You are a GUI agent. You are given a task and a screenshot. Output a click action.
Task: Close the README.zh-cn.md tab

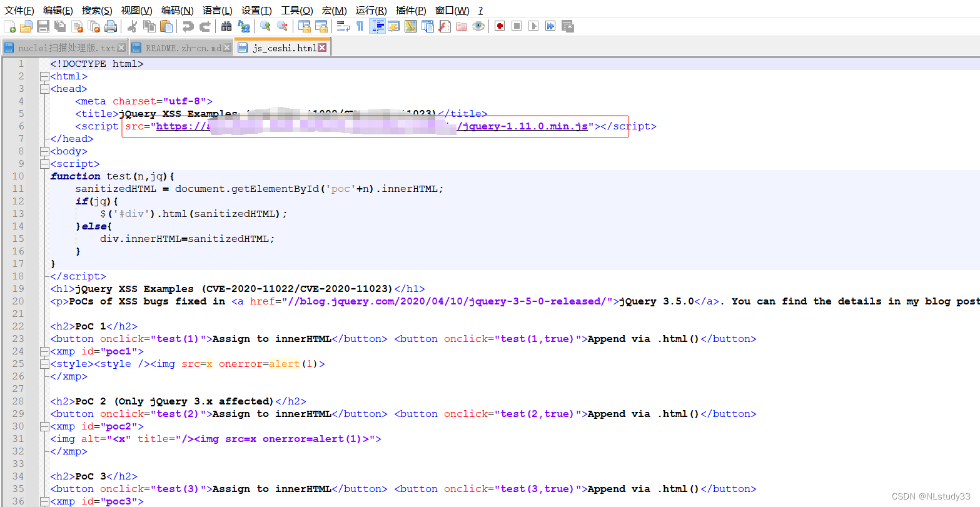pyautogui.click(x=226, y=48)
